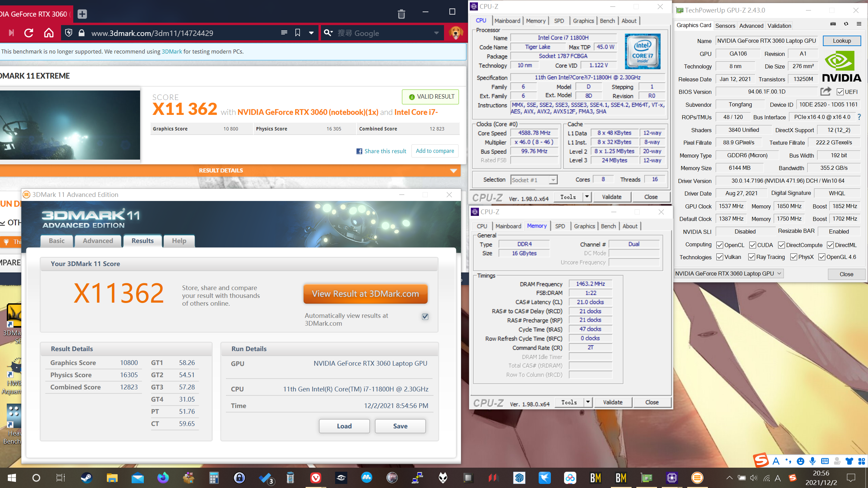Click Bus Interface question mark help
Image resolution: width=868 pixels, height=488 pixels.
859,117
